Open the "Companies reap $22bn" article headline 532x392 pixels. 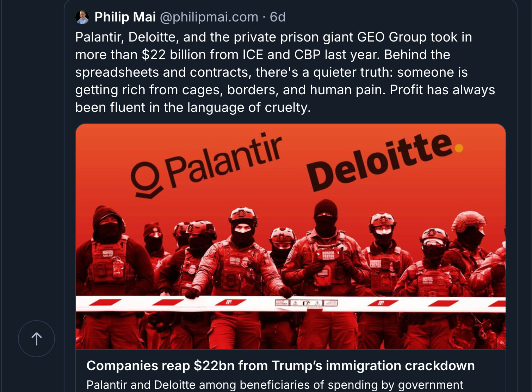(280, 366)
